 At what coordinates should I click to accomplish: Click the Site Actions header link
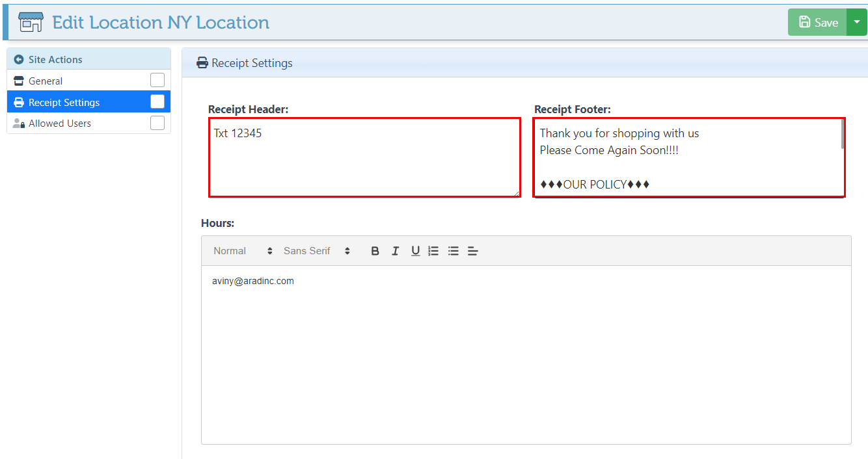(x=55, y=59)
